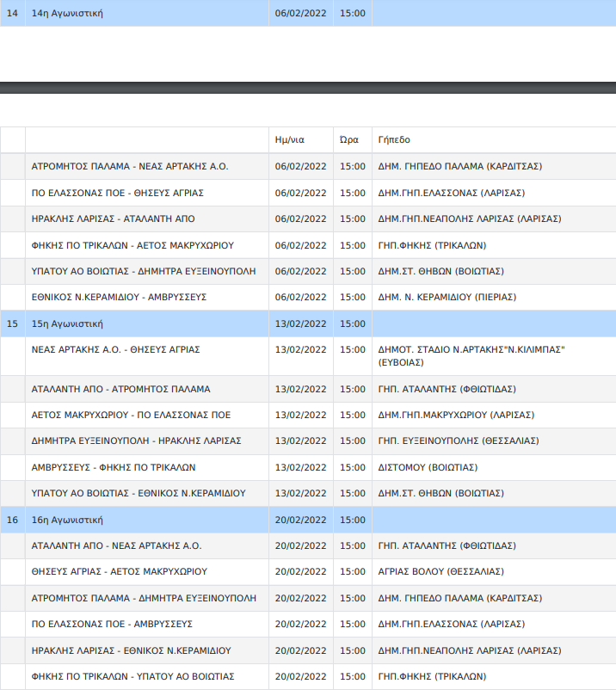Click venue ΔΗΜΟΤ. ΣΤΑΔΙΟ Ν.ΑΡΤΑΚΗΣ Ν.ΚΙΛΙΜΠΑΣ
This screenshot has height=690, width=616.
pos(471,355)
